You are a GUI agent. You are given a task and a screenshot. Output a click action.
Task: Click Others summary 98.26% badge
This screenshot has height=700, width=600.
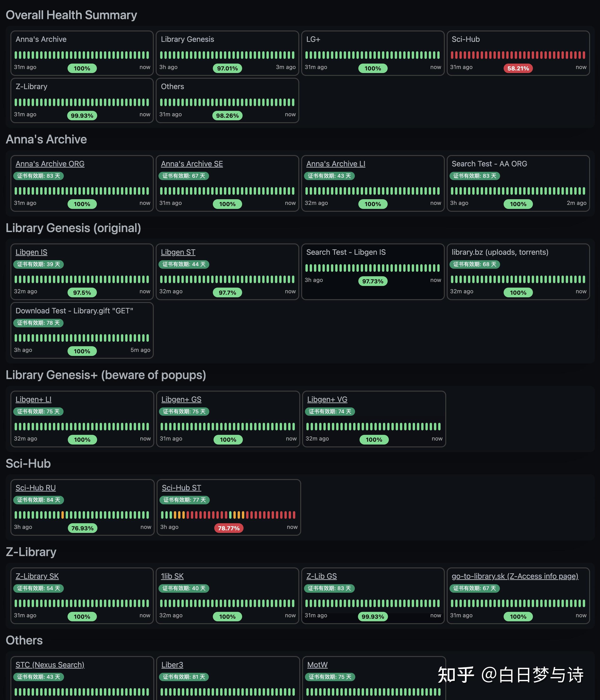227,116
